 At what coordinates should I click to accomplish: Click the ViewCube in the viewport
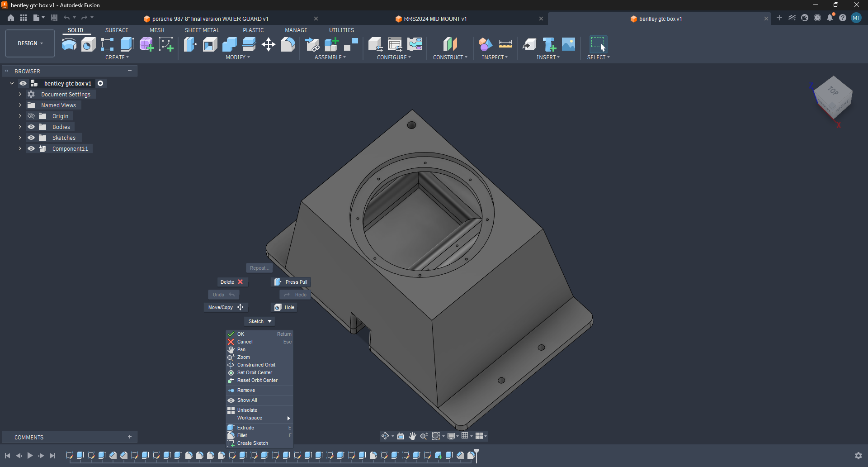(x=833, y=99)
